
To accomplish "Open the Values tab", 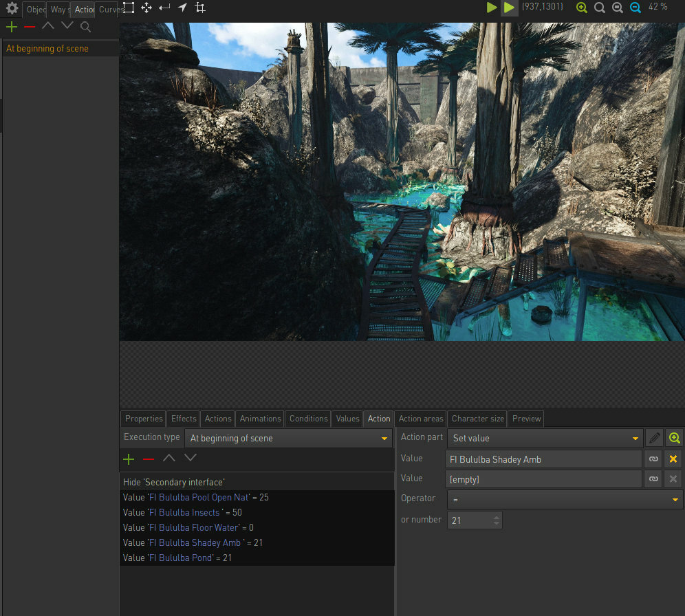I will click(347, 419).
